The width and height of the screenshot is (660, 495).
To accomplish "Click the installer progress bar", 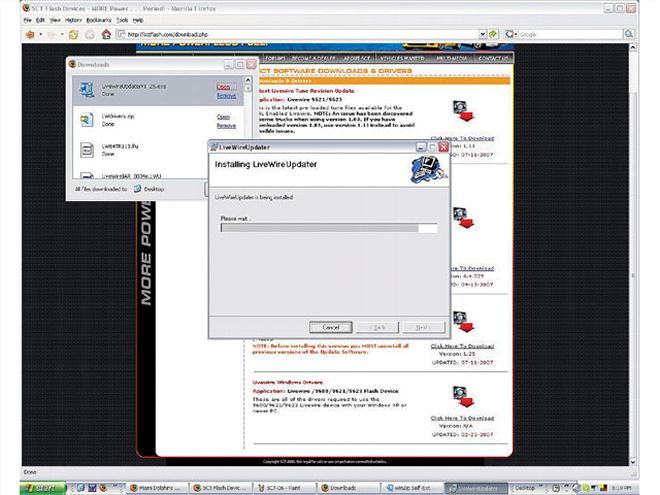I will 329,228.
